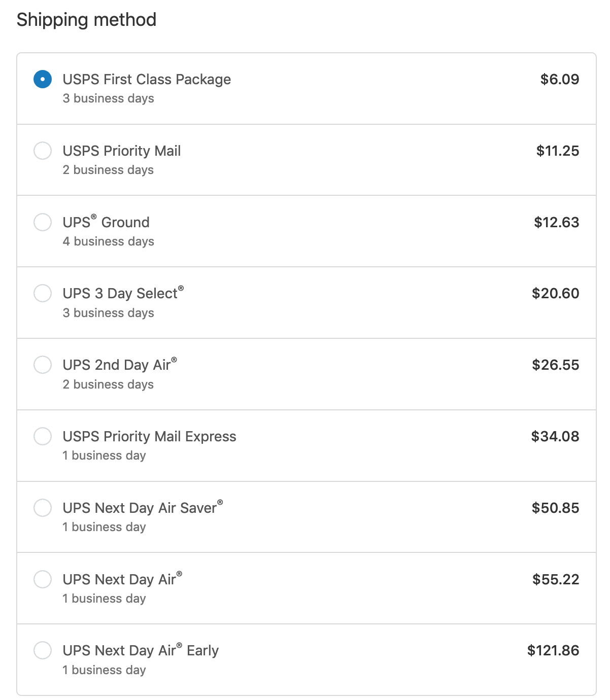Click the $121.86 shipping price

click(553, 651)
